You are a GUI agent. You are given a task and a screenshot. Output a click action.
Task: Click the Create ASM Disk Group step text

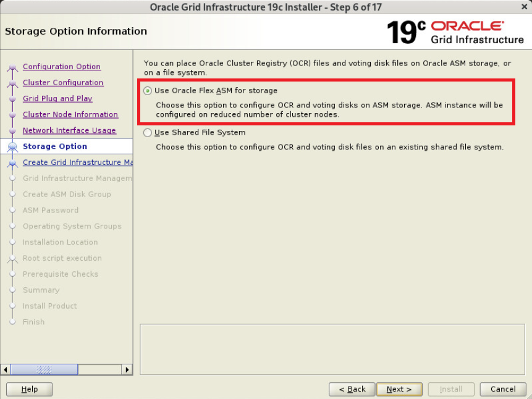tap(67, 194)
